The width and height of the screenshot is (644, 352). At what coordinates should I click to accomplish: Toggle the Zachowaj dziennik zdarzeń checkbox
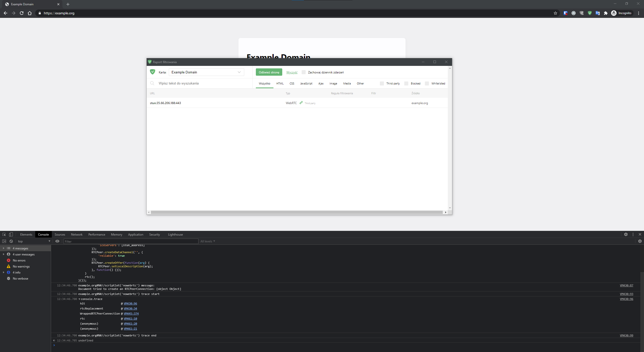pos(304,72)
